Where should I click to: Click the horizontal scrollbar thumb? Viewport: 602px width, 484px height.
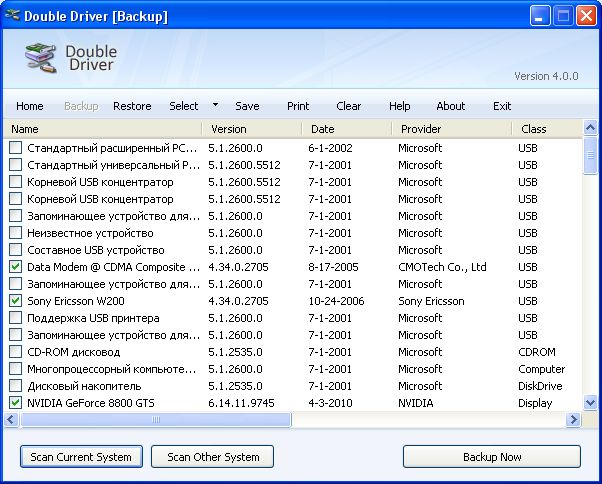(x=155, y=420)
